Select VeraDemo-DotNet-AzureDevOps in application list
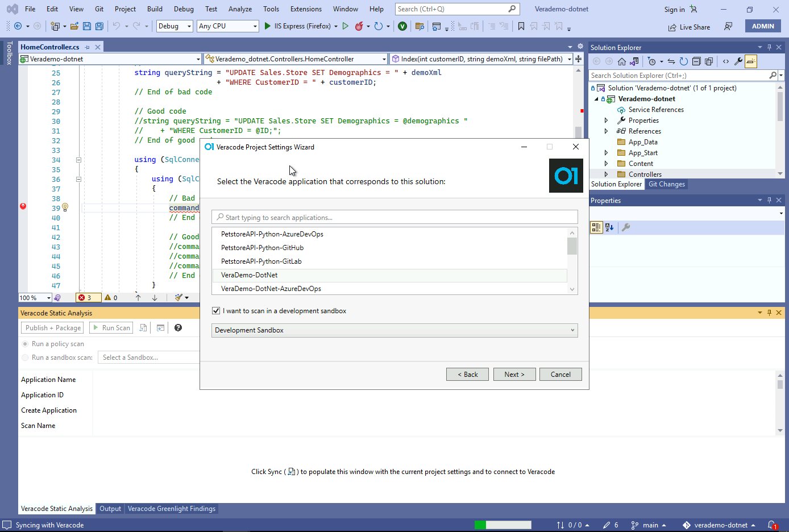This screenshot has width=789, height=532. [x=389, y=289]
